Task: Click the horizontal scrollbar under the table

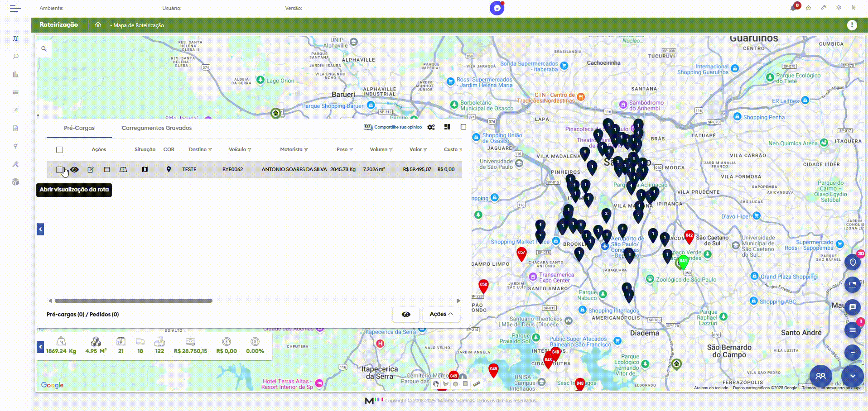Action: [133, 301]
